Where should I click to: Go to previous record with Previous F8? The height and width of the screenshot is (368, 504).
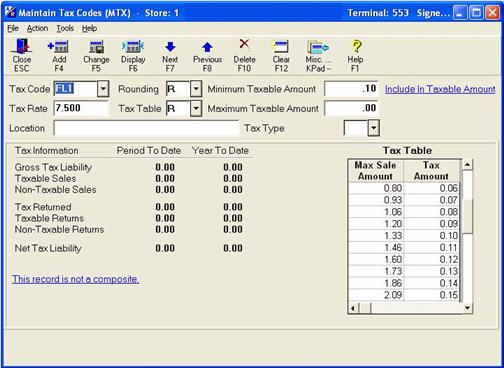207,55
